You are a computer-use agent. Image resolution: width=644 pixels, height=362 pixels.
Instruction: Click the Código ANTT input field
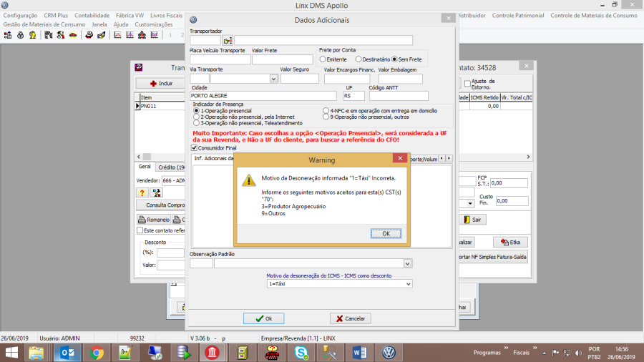click(x=399, y=96)
